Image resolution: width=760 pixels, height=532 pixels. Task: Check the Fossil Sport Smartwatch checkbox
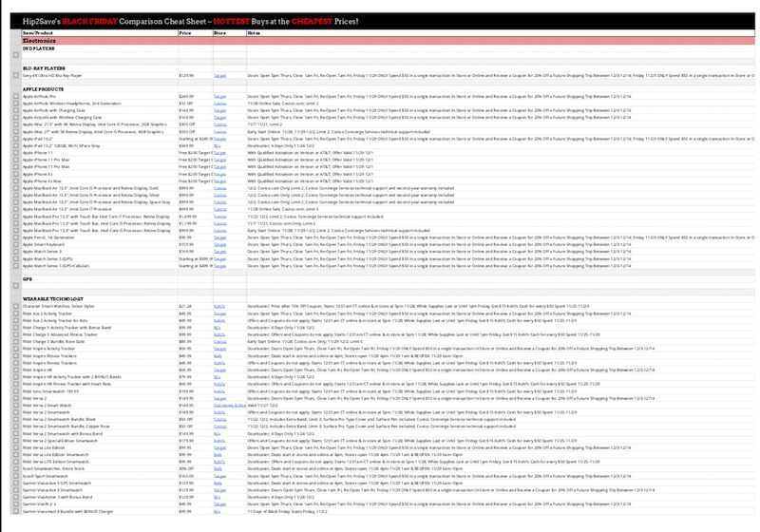point(16,476)
